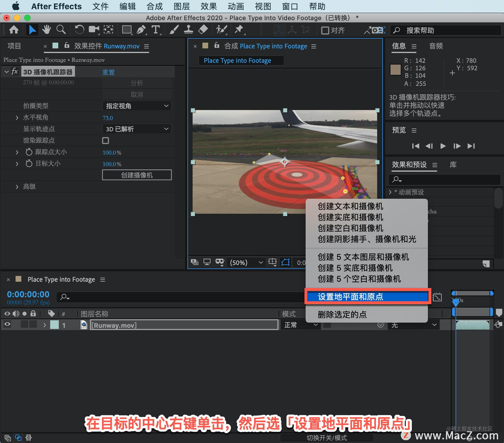Click the 搜索帮助 search field
The width and height of the screenshot is (504, 443).
[445, 30]
